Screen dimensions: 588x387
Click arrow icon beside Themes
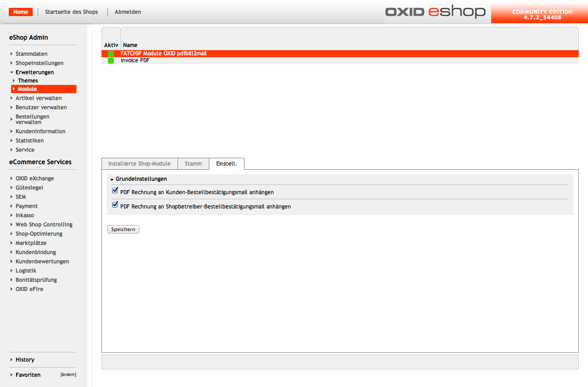[x=14, y=81]
